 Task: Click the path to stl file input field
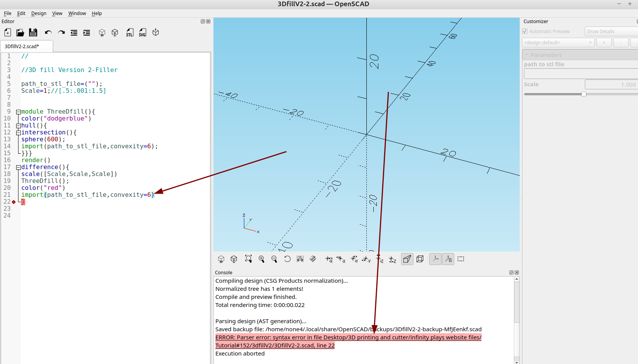coord(581,74)
